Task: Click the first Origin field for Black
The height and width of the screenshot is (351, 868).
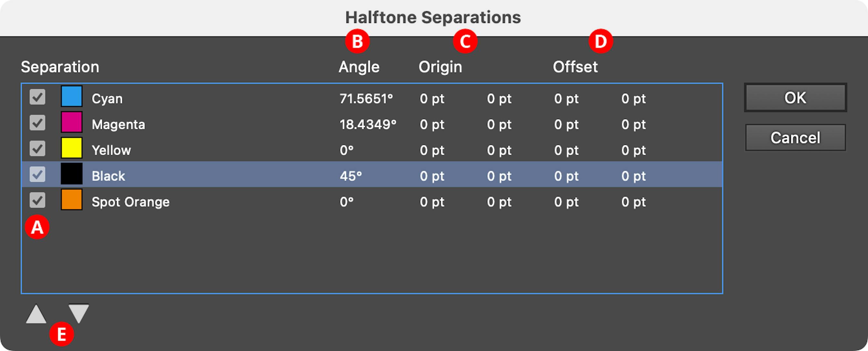Action: click(x=432, y=176)
